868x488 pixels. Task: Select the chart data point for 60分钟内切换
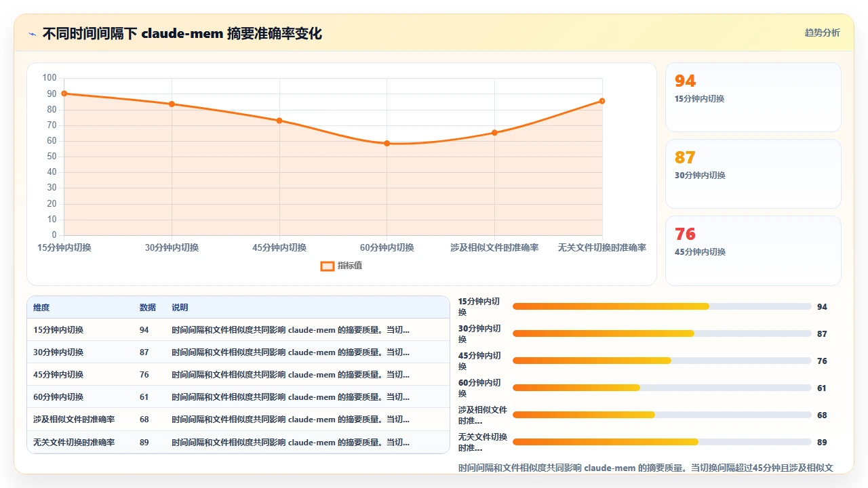point(387,144)
